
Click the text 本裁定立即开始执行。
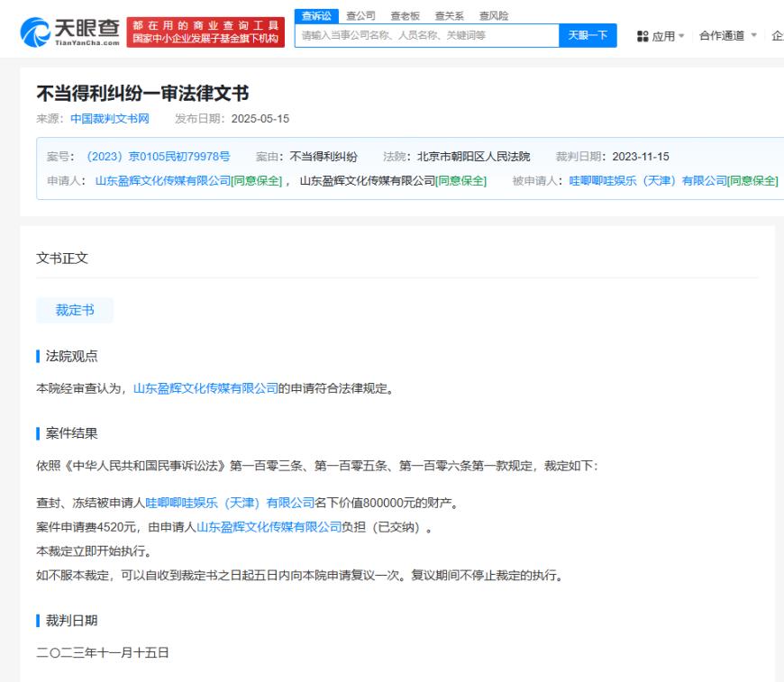(x=94, y=551)
